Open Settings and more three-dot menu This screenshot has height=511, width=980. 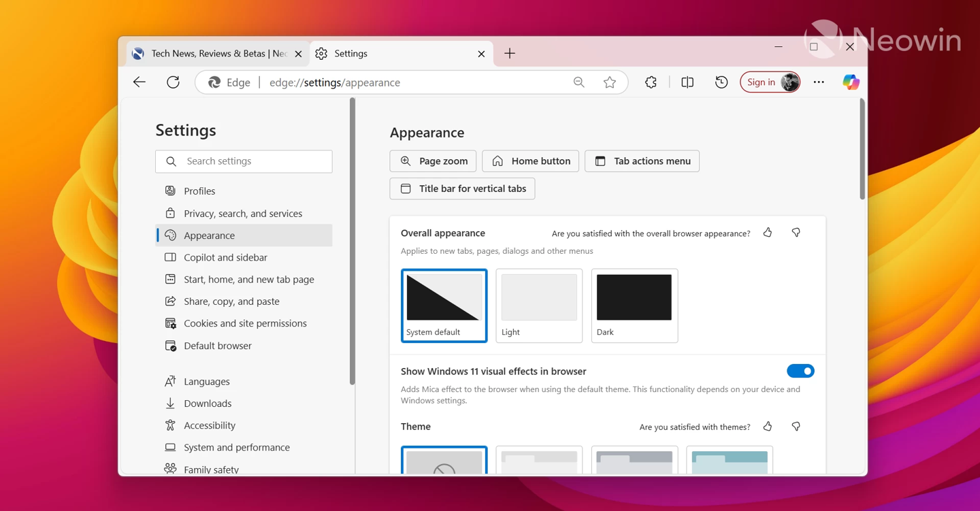tap(819, 82)
